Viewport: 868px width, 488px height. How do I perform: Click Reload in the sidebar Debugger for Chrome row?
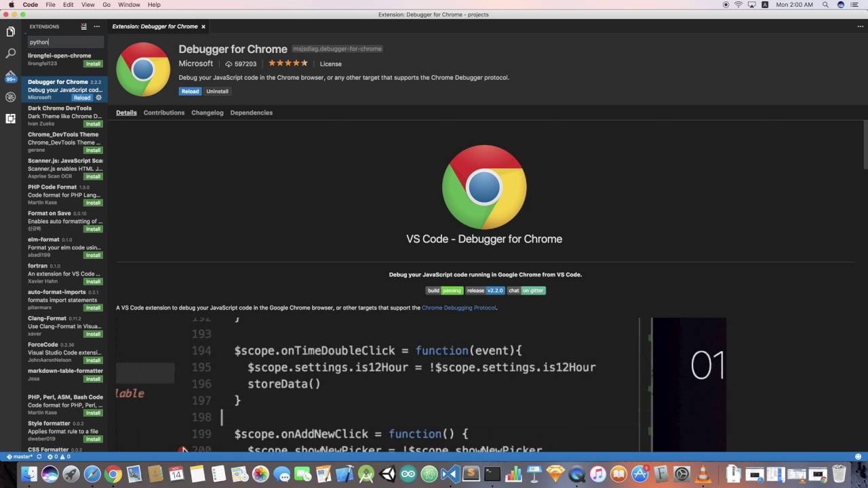(x=81, y=98)
